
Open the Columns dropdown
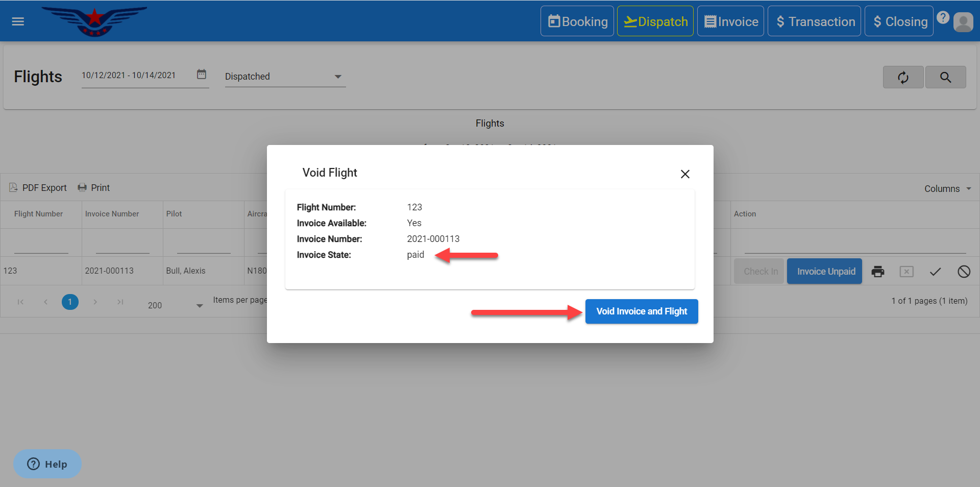947,189
